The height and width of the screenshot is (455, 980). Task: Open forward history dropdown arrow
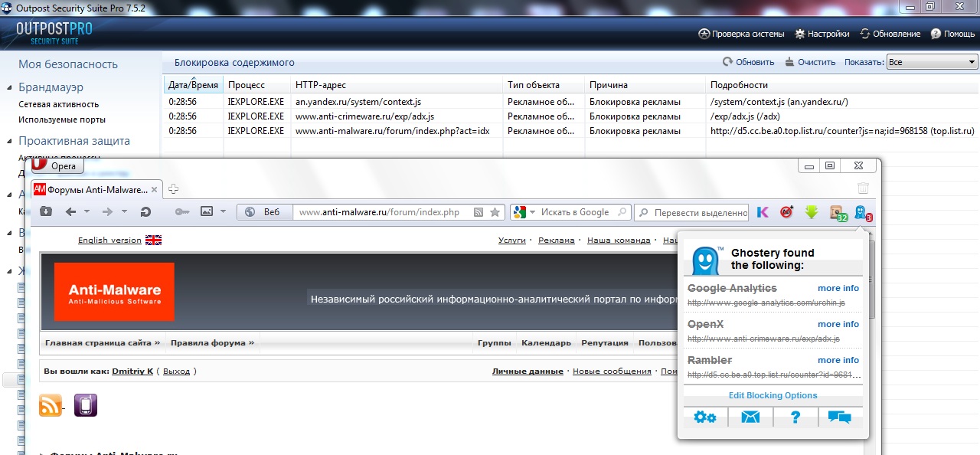pyautogui.click(x=123, y=212)
